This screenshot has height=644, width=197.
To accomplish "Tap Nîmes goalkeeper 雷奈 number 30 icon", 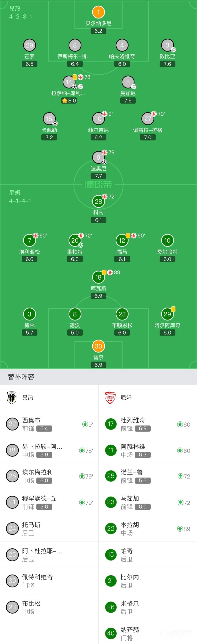I will click(x=98, y=346).
